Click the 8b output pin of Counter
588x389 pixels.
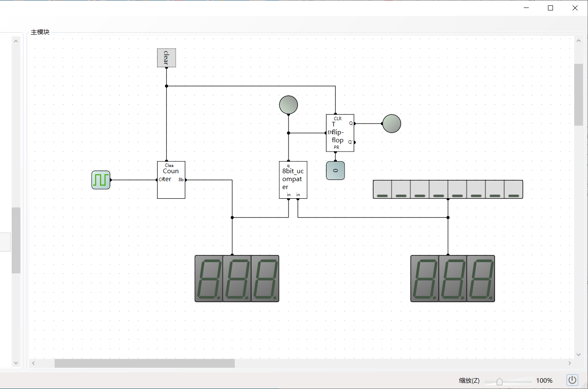[186, 180]
